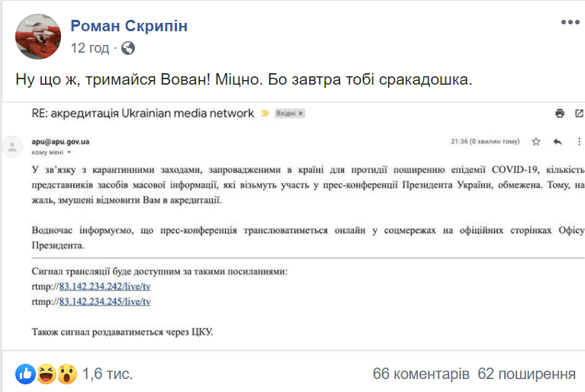This screenshot has width=585, height=392.
Task: Open Роман Скрипін profile name link
Action: pyautogui.click(x=129, y=27)
